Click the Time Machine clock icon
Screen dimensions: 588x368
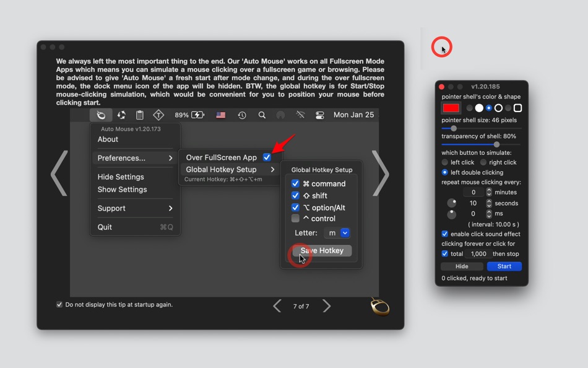(242, 115)
